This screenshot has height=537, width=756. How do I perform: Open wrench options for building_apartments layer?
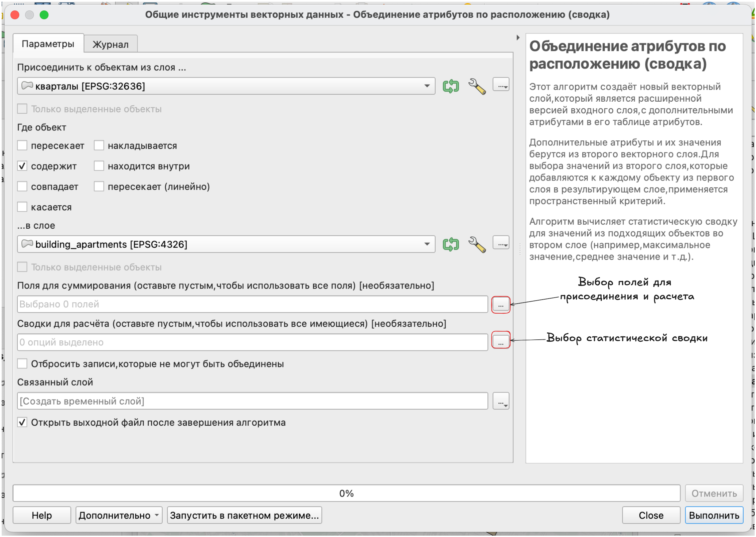[477, 245]
